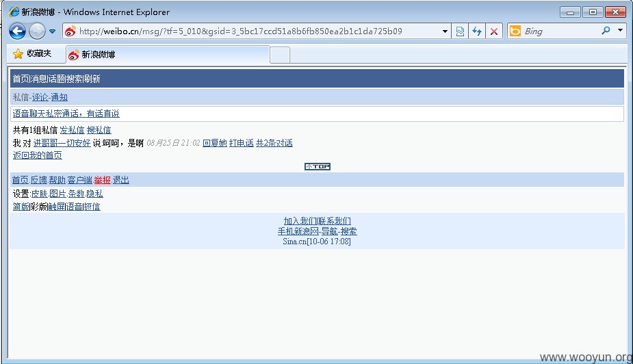Open the 语音聊天私密通话 promo link
The width and height of the screenshot is (633, 364).
click(x=66, y=114)
